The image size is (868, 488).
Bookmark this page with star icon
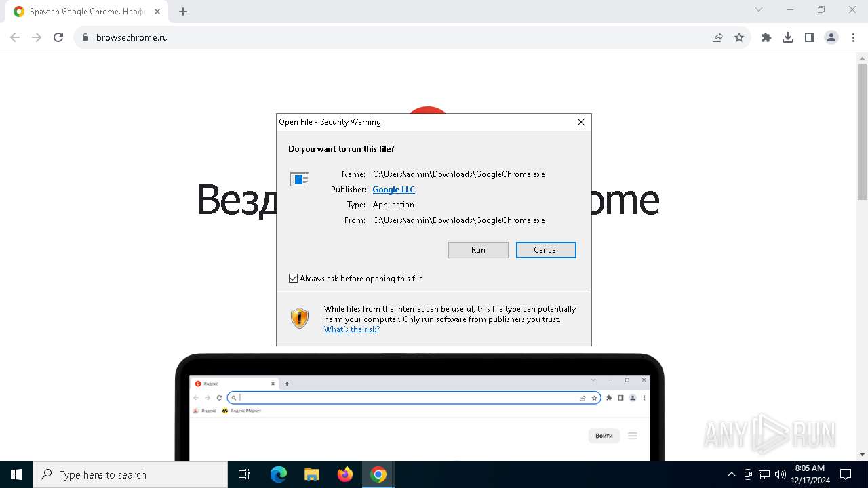[x=739, y=38]
